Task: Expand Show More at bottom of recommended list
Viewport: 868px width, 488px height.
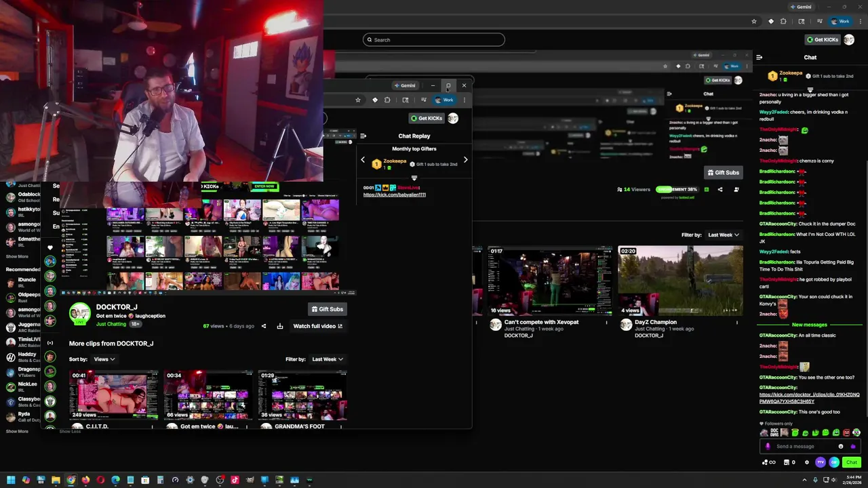Action: pos(17,431)
